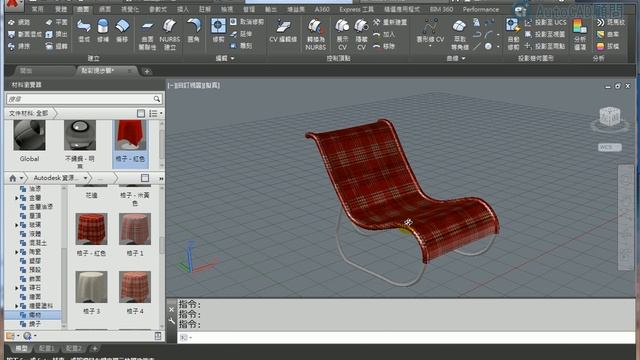Select the Planar surface tool
This screenshot has height=360, width=640.
click(x=57, y=22)
